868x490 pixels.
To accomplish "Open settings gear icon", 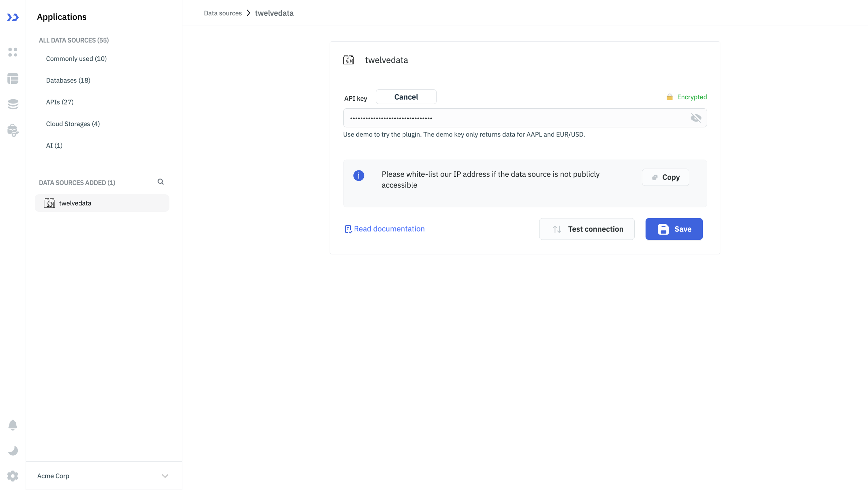I will [x=13, y=476].
